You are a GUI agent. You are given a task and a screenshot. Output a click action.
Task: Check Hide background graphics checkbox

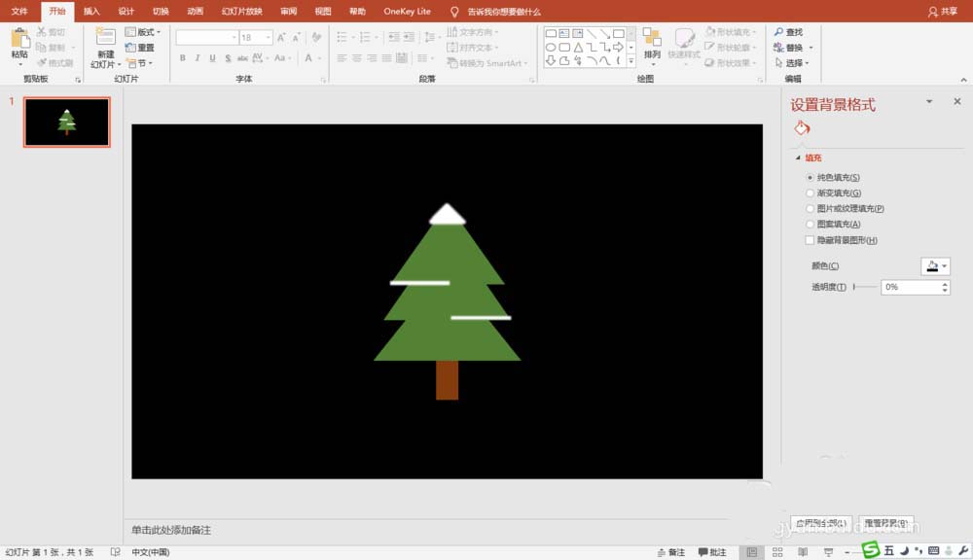[x=810, y=240]
